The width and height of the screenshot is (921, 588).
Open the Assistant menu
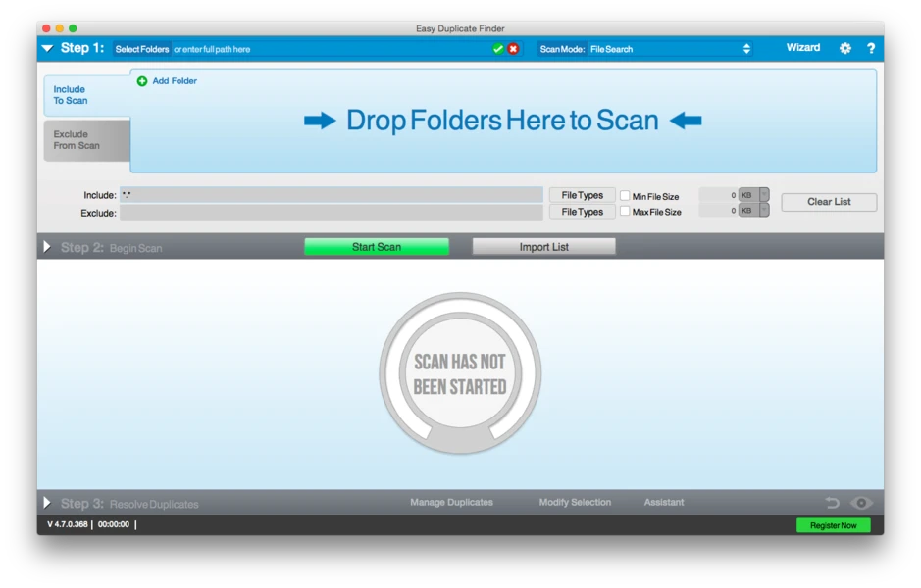pos(664,503)
